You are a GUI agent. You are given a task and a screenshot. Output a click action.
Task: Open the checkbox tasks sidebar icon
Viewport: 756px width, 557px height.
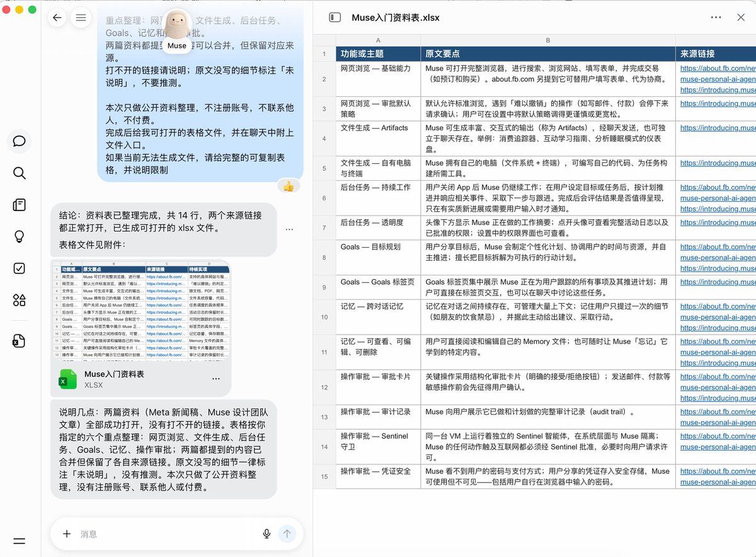pyautogui.click(x=20, y=268)
